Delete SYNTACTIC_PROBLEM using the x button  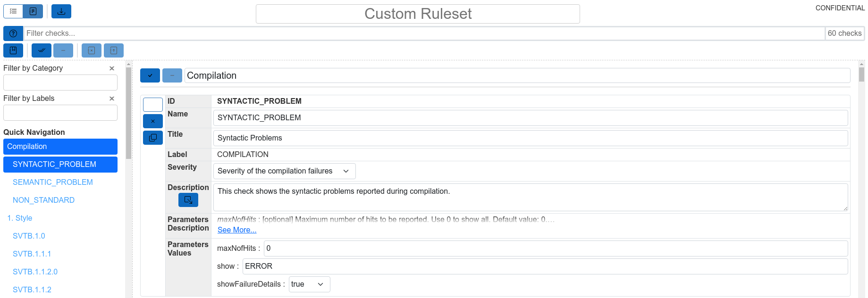click(152, 121)
